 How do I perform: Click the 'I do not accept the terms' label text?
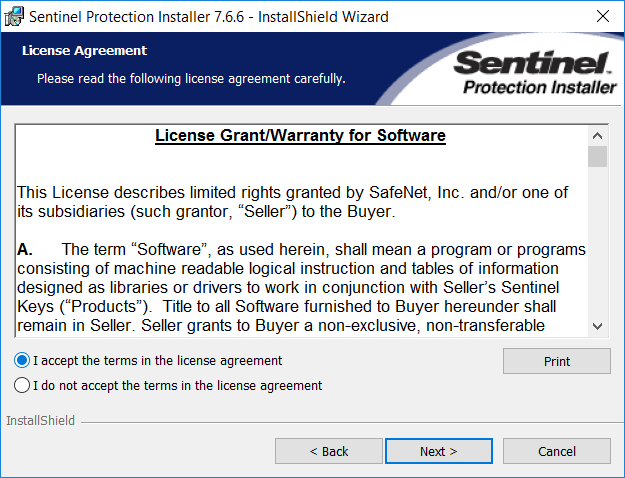pyautogui.click(x=177, y=385)
